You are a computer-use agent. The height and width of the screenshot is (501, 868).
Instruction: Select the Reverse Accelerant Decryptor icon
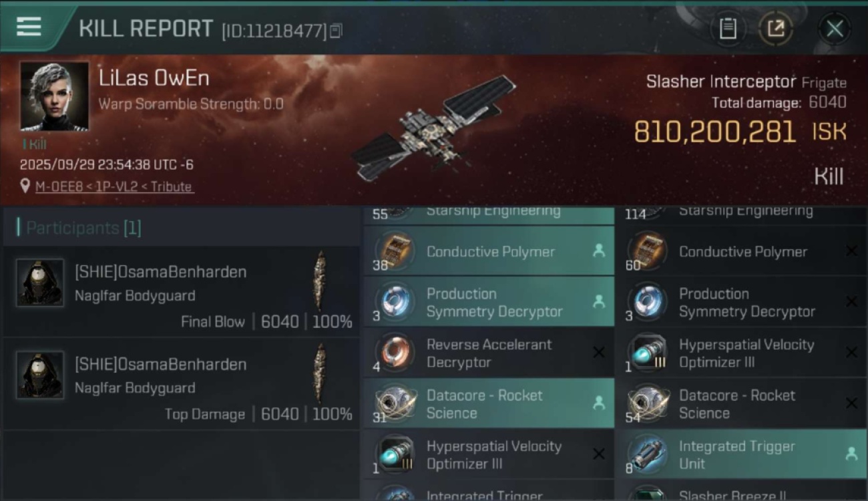pyautogui.click(x=395, y=353)
